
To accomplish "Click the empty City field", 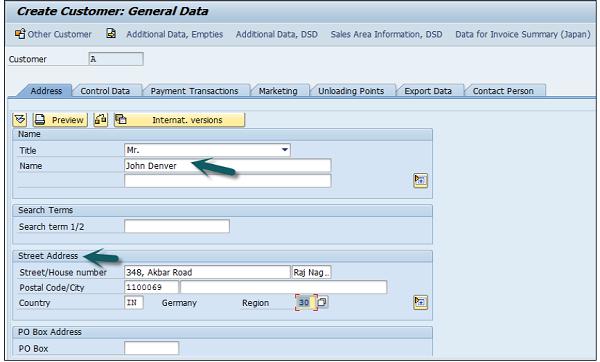I will 284,287.
